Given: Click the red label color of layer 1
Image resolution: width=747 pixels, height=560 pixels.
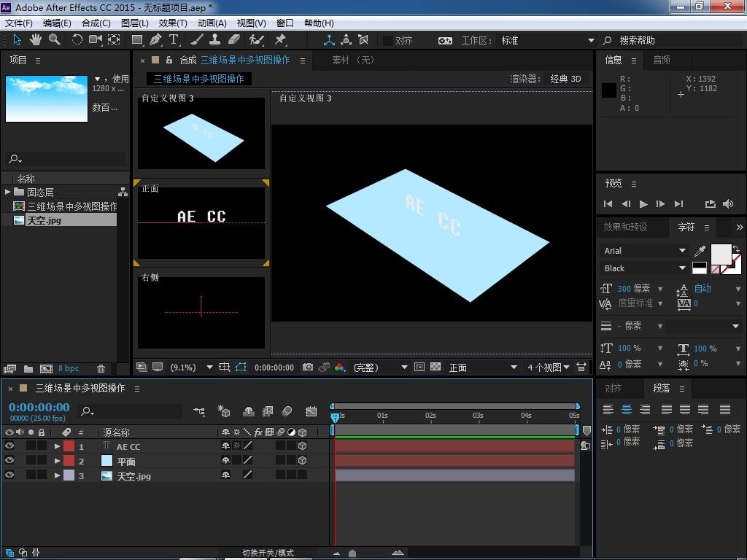Looking at the screenshot, I should tap(69, 446).
